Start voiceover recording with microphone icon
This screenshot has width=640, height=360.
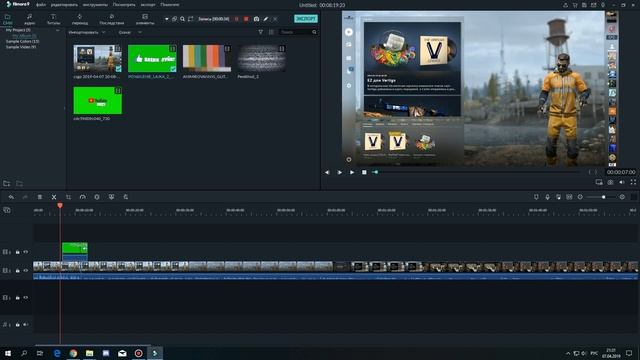point(547,197)
